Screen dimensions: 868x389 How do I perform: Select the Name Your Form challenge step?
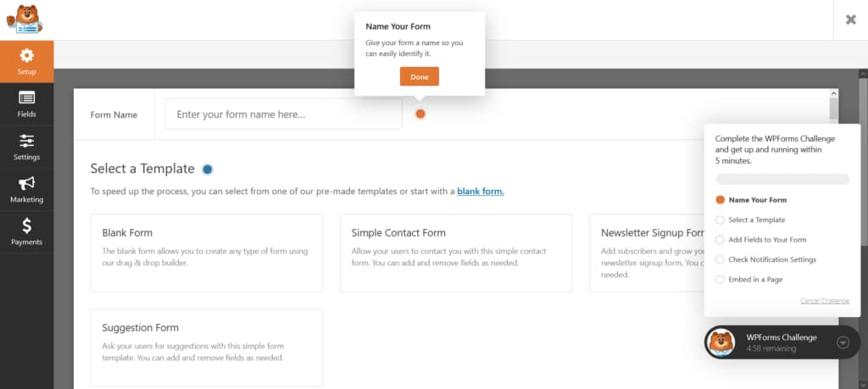tap(751, 200)
